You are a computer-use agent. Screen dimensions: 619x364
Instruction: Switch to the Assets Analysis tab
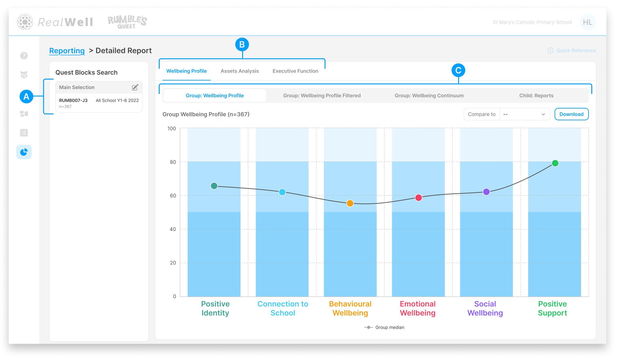(240, 71)
